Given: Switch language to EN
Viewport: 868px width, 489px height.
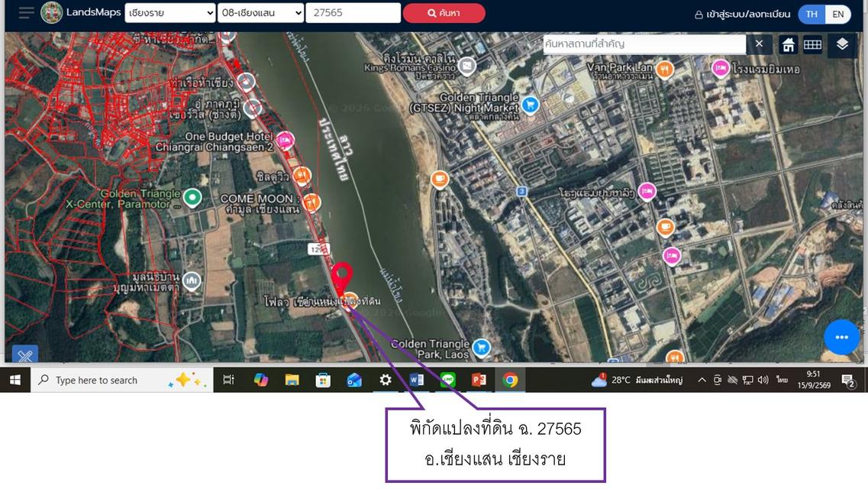Looking at the screenshot, I should click(838, 15).
